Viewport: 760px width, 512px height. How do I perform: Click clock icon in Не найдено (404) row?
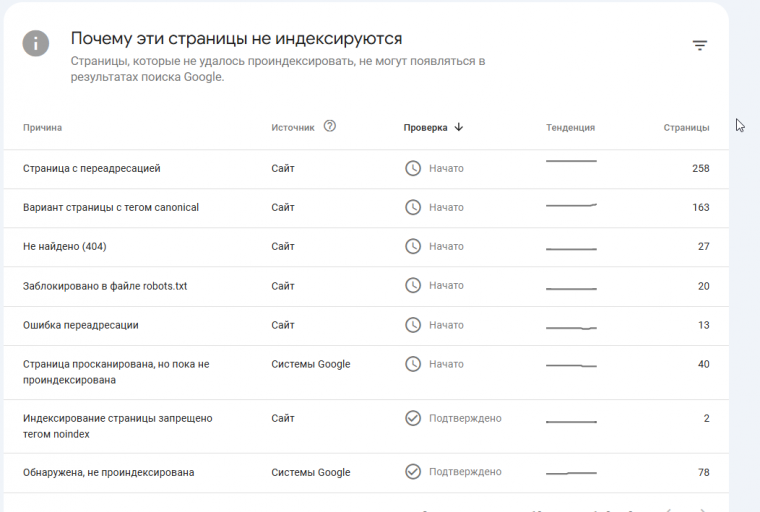click(x=413, y=246)
